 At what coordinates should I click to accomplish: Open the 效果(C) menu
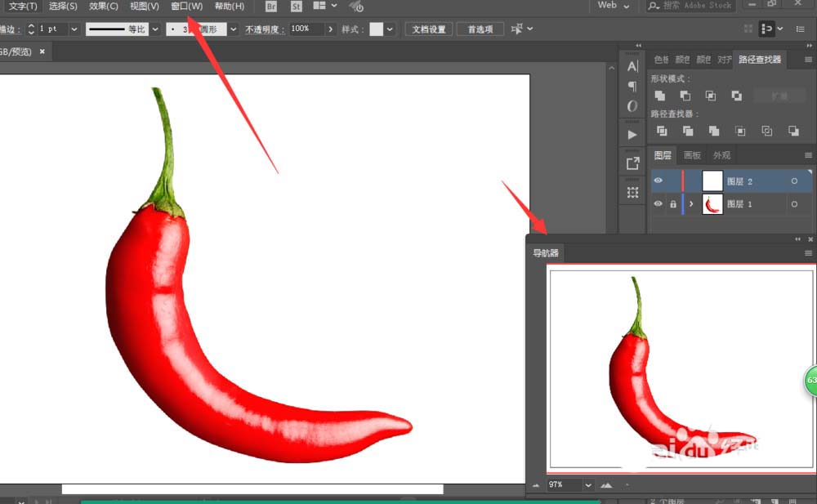103,7
